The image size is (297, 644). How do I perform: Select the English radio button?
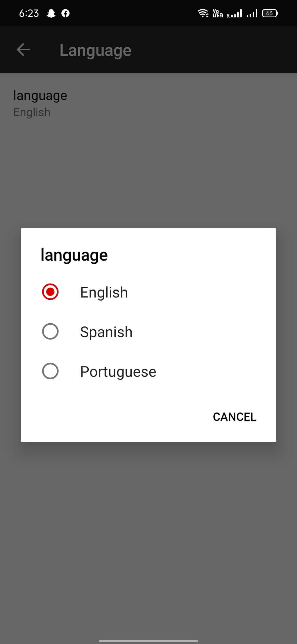coord(50,292)
